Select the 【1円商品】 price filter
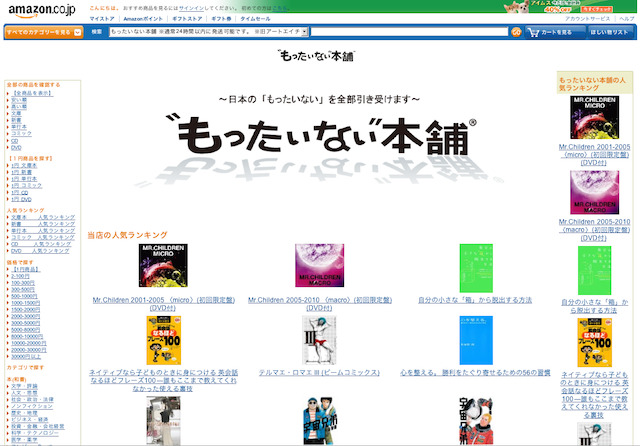 click(25, 269)
